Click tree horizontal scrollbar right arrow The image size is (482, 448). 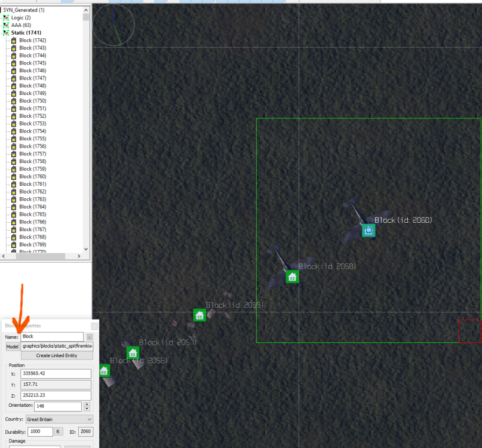tap(79, 256)
